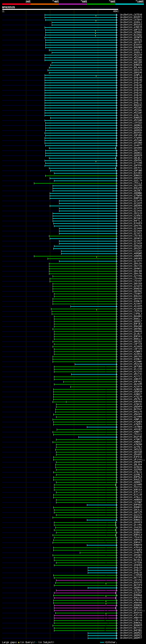Select the UniRef100_Q0QLG9 label
This screenshot has height=644, width=146.
click(x=131, y=567)
